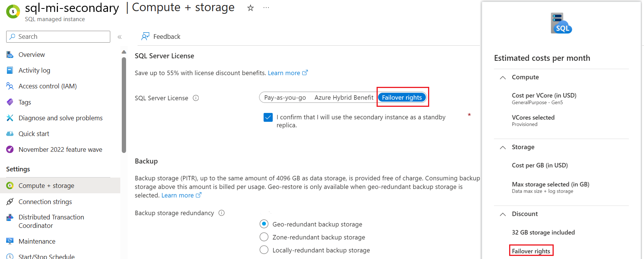Click the favorite star icon
The image size is (644, 259).
[251, 8]
